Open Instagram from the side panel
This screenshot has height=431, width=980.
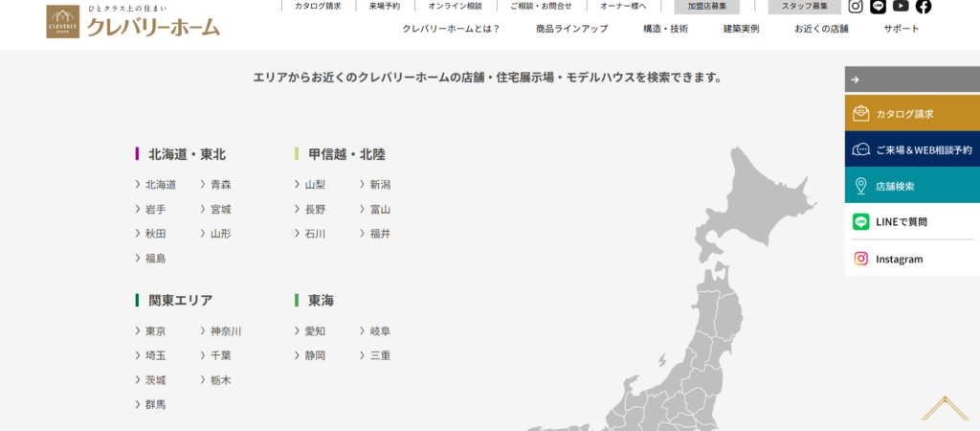coord(912,259)
